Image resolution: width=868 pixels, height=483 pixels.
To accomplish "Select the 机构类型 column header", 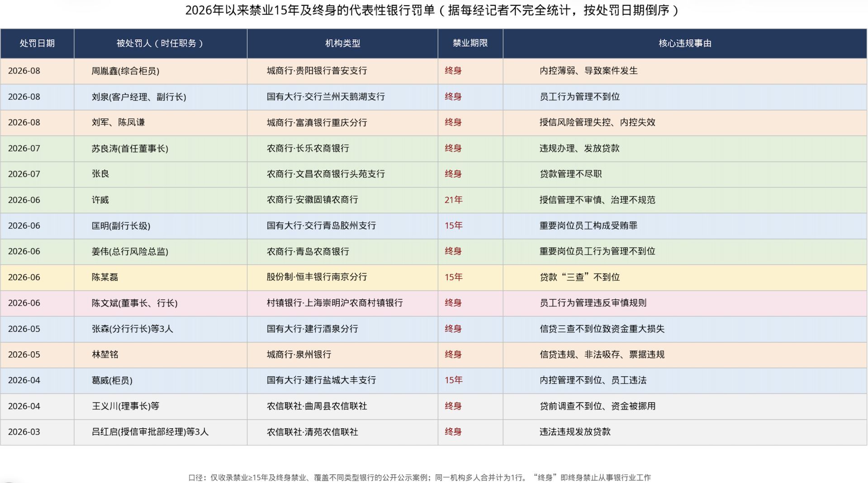I will coord(342,43).
